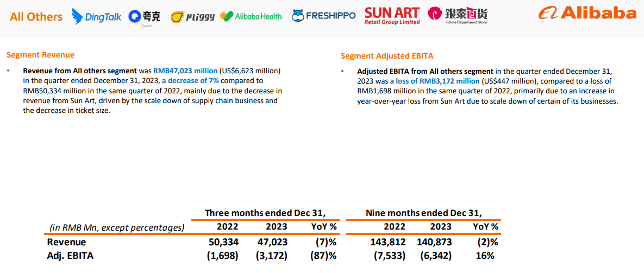Screen dimensions: 644x273
Task: Click the Freshippo hippo logo
Action: pyautogui.click(x=324, y=16)
